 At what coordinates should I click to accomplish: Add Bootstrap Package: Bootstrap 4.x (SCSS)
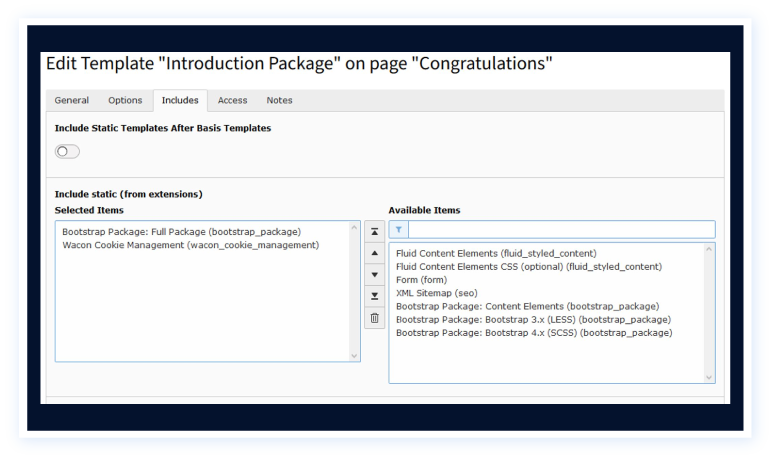[533, 332]
